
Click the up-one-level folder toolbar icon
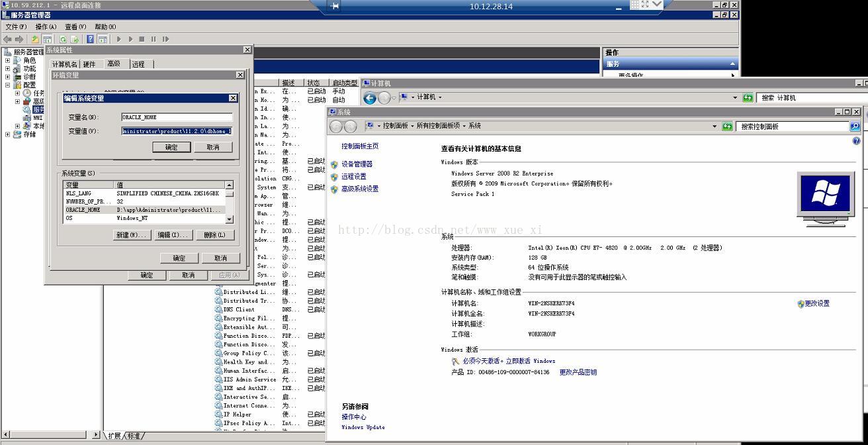pos(35,39)
